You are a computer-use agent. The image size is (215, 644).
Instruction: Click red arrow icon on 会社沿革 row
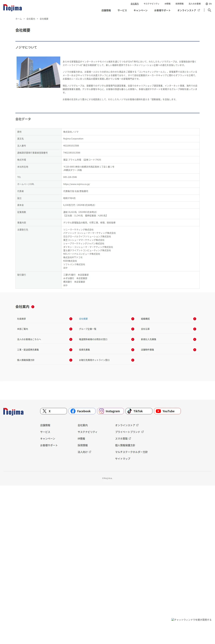pyautogui.click(x=195, y=329)
